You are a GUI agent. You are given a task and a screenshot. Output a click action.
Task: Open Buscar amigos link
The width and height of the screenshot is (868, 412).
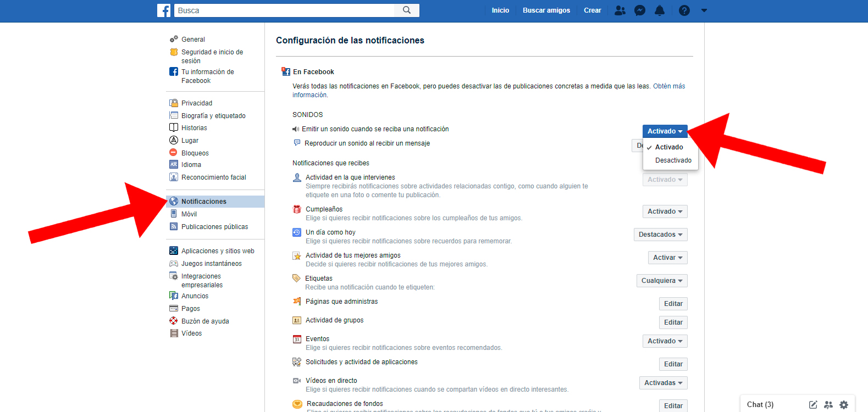point(546,10)
